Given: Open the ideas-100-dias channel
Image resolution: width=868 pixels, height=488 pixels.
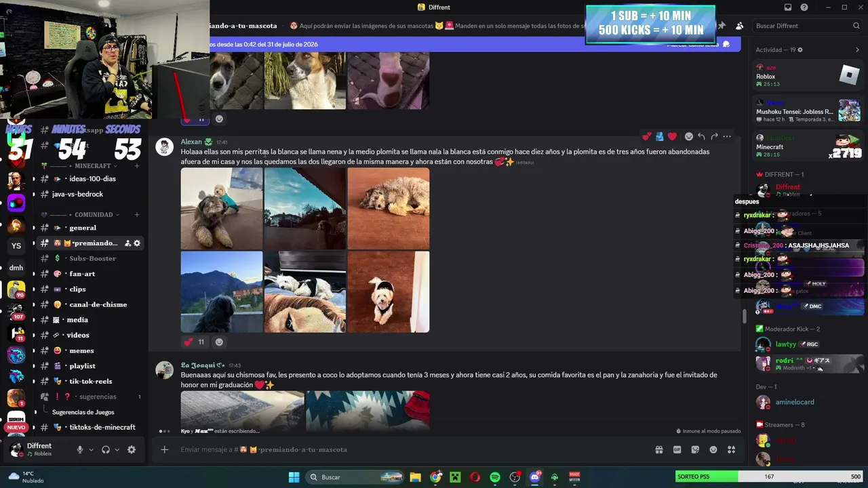Looking at the screenshot, I should (x=92, y=179).
